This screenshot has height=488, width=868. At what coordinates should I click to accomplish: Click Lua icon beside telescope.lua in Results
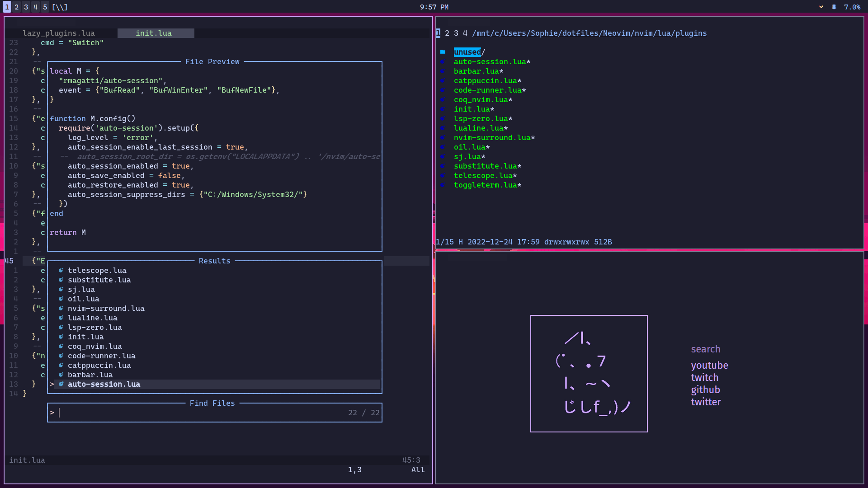[61, 270]
